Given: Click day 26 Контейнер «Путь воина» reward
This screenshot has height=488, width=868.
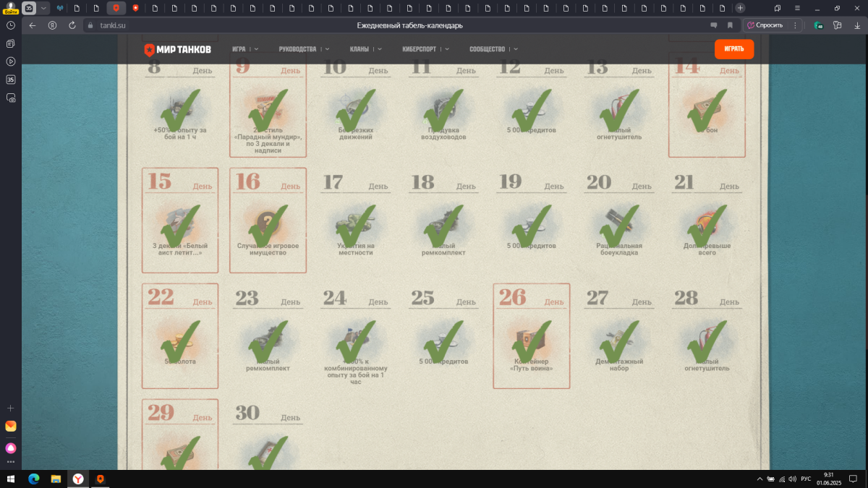Looking at the screenshot, I should pyautogui.click(x=532, y=336).
